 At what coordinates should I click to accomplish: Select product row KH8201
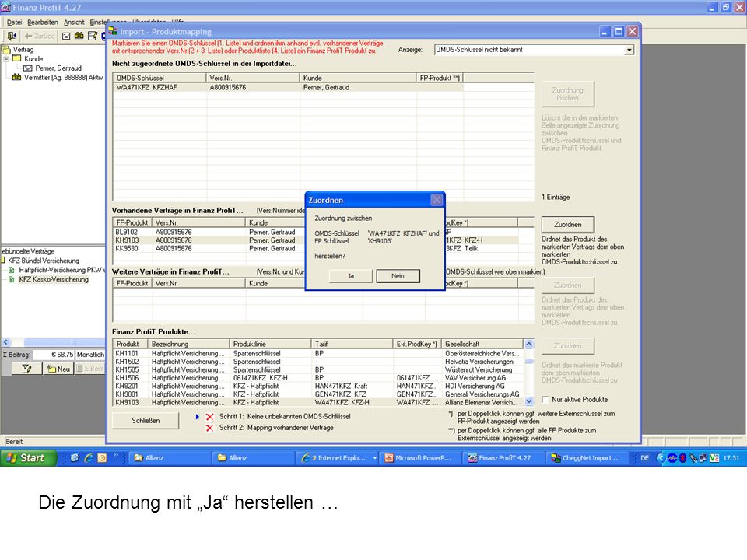pos(318,386)
